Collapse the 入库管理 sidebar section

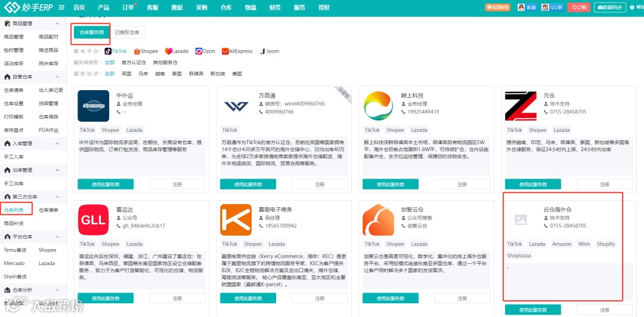[57, 143]
